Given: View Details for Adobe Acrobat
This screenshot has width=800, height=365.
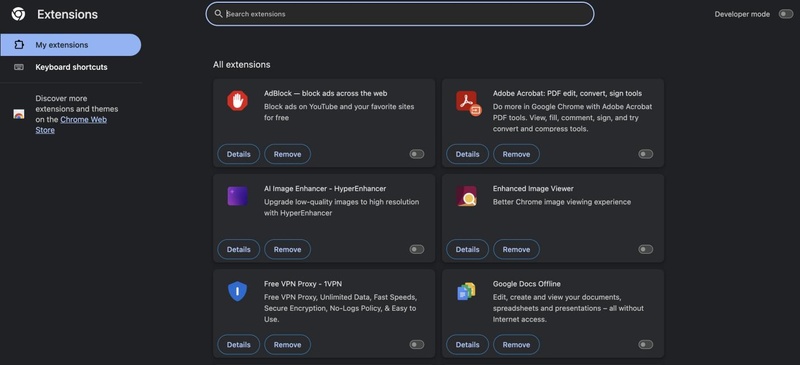Looking at the screenshot, I should [x=467, y=154].
